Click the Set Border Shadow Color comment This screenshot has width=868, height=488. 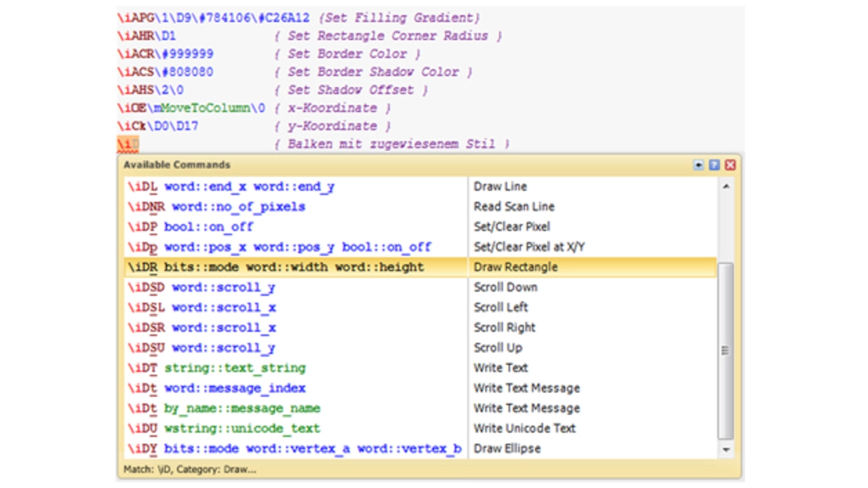pos(374,72)
